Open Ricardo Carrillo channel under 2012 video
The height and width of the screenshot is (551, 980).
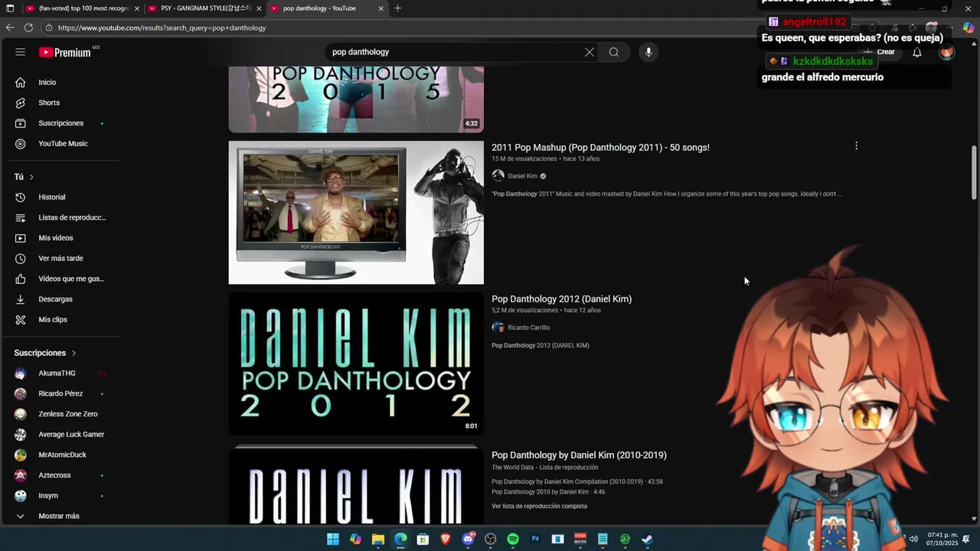pyautogui.click(x=528, y=328)
